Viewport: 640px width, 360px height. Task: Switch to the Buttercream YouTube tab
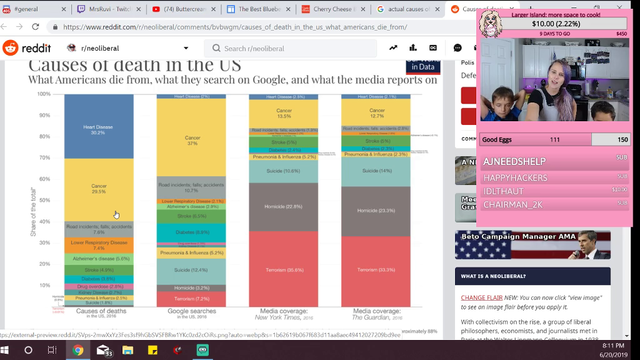[x=184, y=9]
